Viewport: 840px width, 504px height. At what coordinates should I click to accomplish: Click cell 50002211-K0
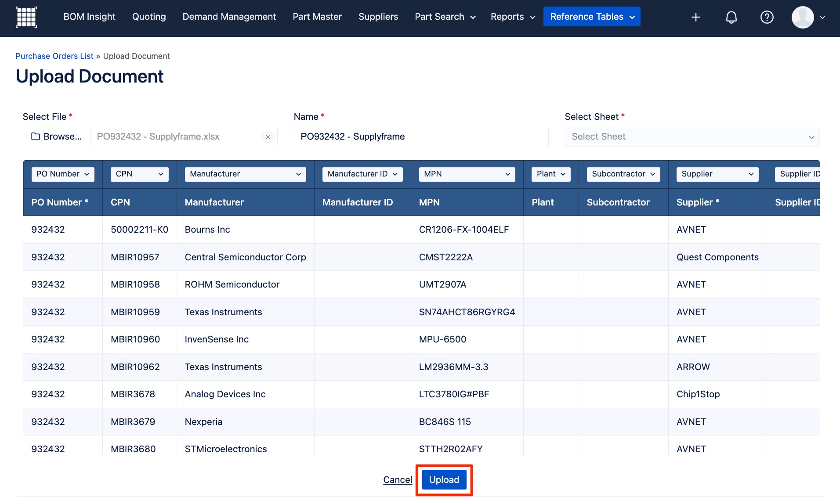[139, 230]
